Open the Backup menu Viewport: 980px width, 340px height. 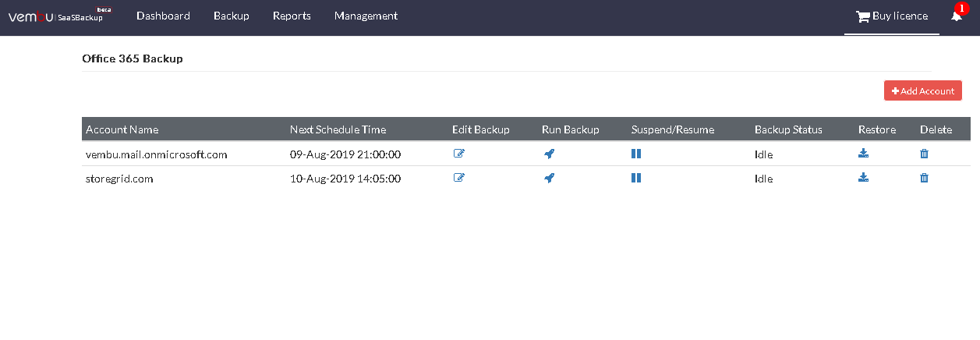[232, 16]
